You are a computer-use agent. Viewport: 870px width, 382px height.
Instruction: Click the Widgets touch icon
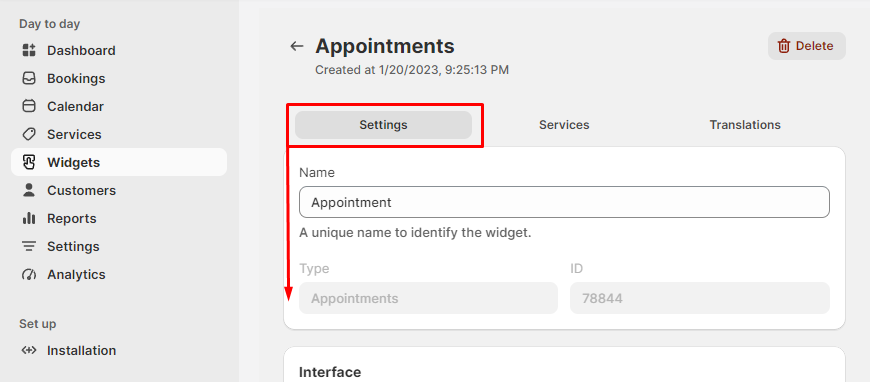coord(29,162)
